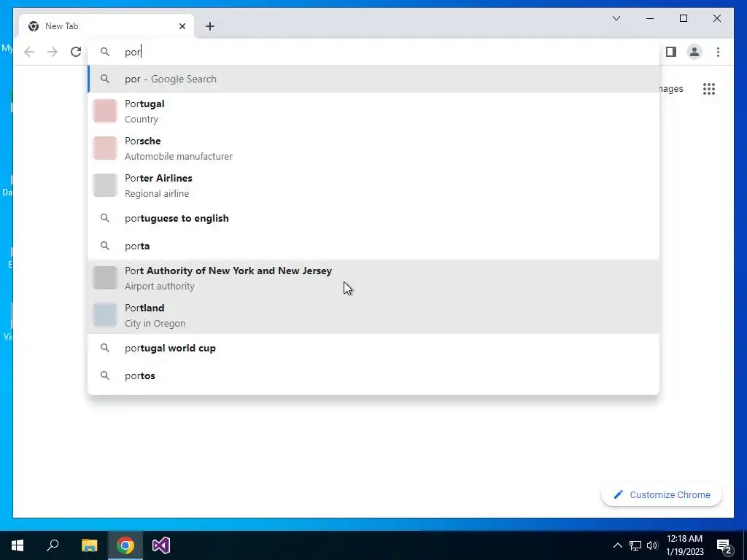
Task: Select the 'portuguese to english' suggestion
Action: tap(374, 218)
